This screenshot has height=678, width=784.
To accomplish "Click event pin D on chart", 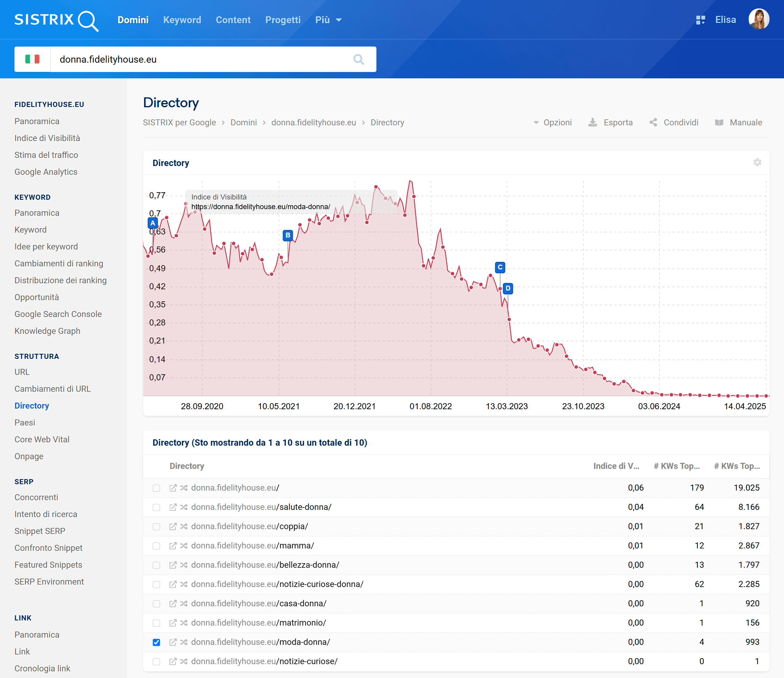I will pos(508,288).
